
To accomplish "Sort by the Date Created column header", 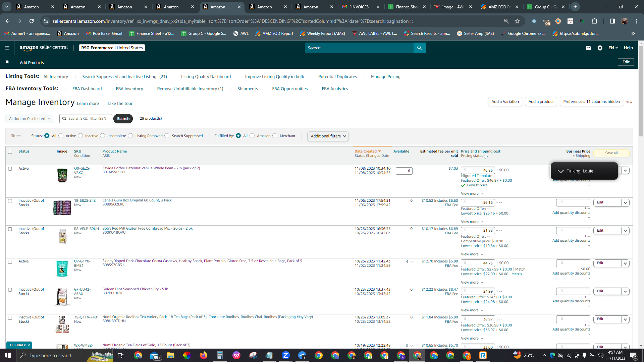I will [x=368, y=151].
